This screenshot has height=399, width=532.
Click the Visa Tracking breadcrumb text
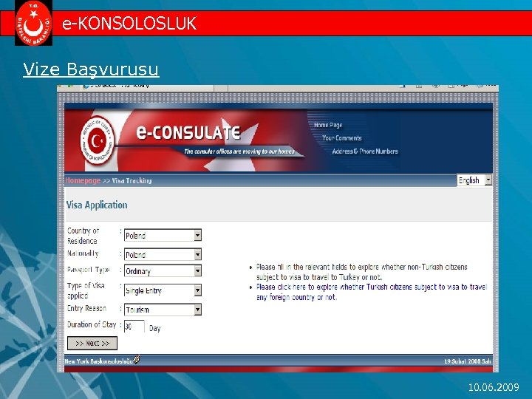tap(132, 181)
